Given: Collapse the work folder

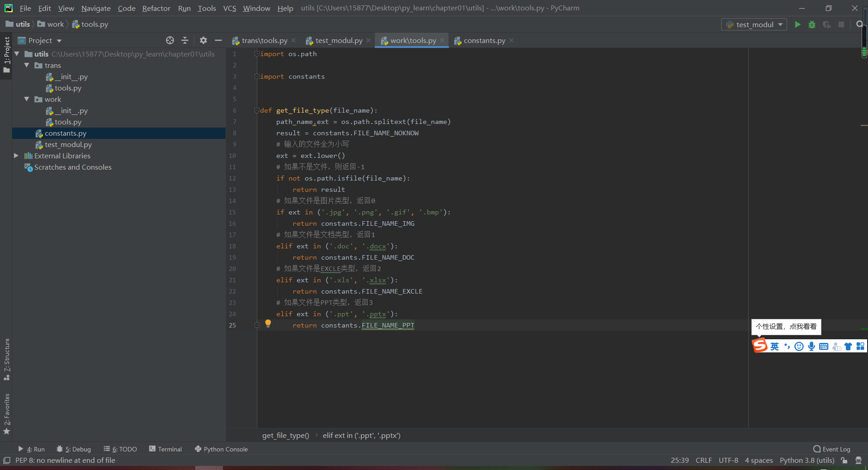Looking at the screenshot, I should pyautogui.click(x=27, y=99).
